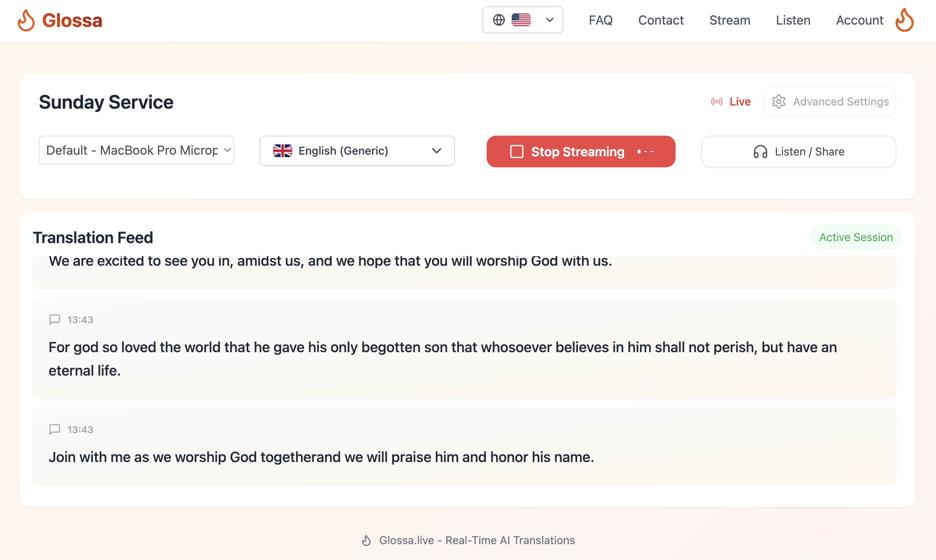The image size is (936, 560).
Task: Click the headphones icon
Action: pyautogui.click(x=760, y=152)
